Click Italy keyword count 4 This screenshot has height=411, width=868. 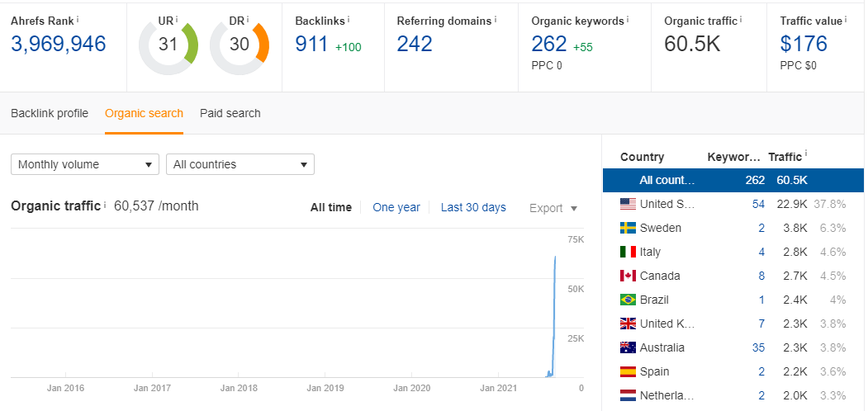click(x=761, y=252)
